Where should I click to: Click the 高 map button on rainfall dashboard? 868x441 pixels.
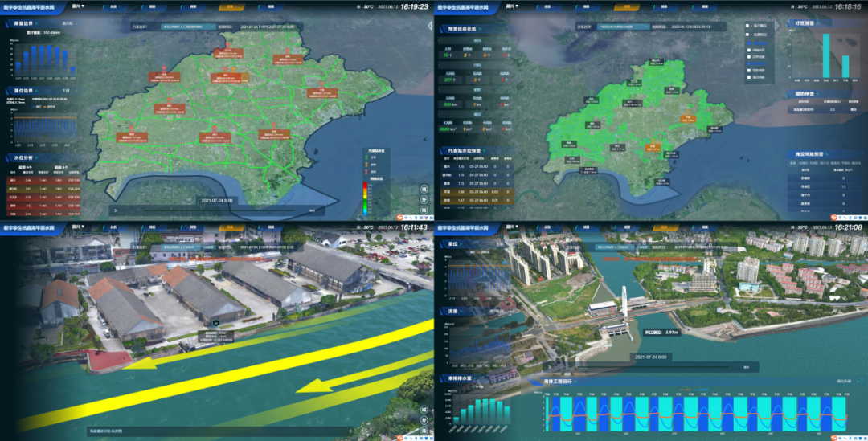[x=424, y=210]
